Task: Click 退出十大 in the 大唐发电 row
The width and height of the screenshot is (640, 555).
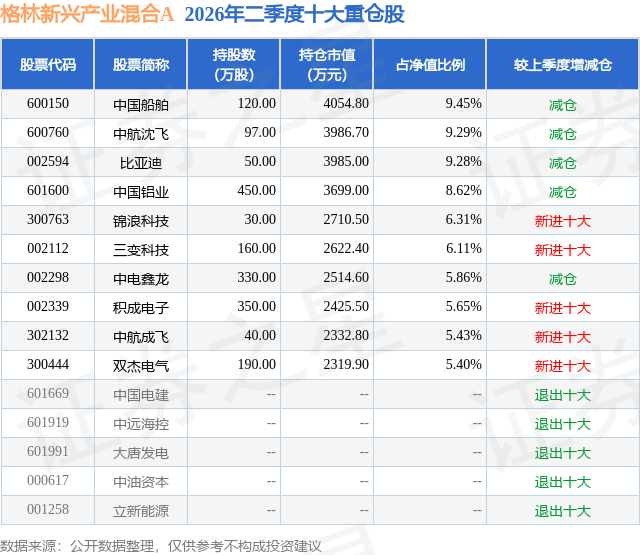Action: (562, 453)
